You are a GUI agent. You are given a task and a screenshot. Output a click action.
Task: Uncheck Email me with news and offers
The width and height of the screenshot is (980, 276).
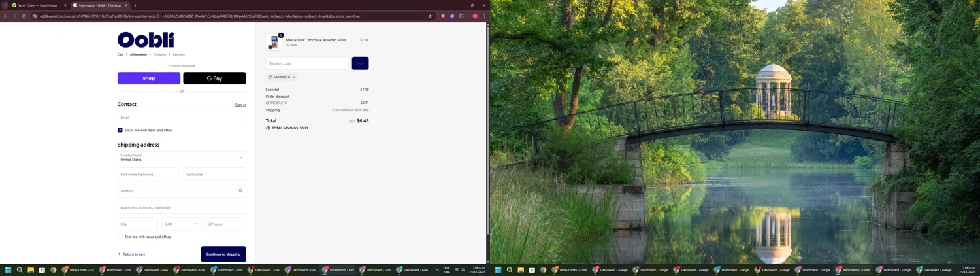[x=120, y=130]
